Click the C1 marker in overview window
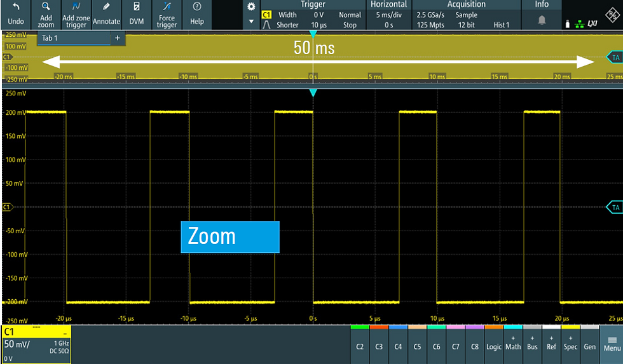 (x=8, y=57)
